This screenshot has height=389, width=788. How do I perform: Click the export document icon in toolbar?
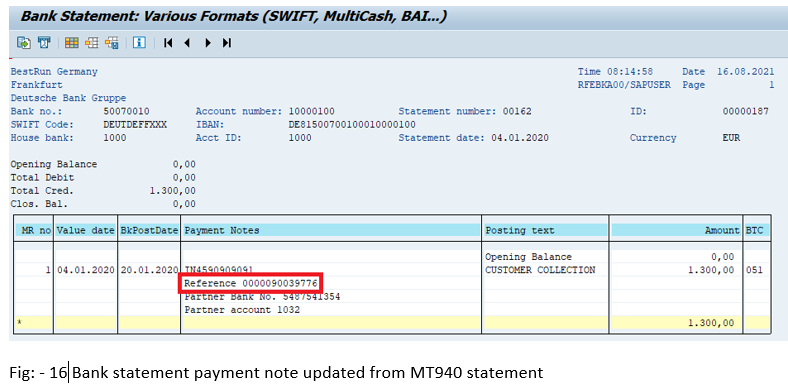pyautogui.click(x=23, y=43)
